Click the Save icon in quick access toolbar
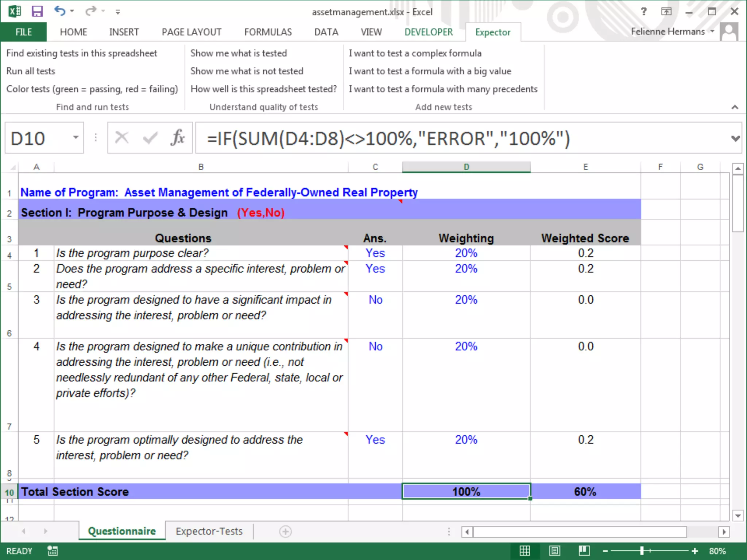This screenshot has width=747, height=560. 37,12
